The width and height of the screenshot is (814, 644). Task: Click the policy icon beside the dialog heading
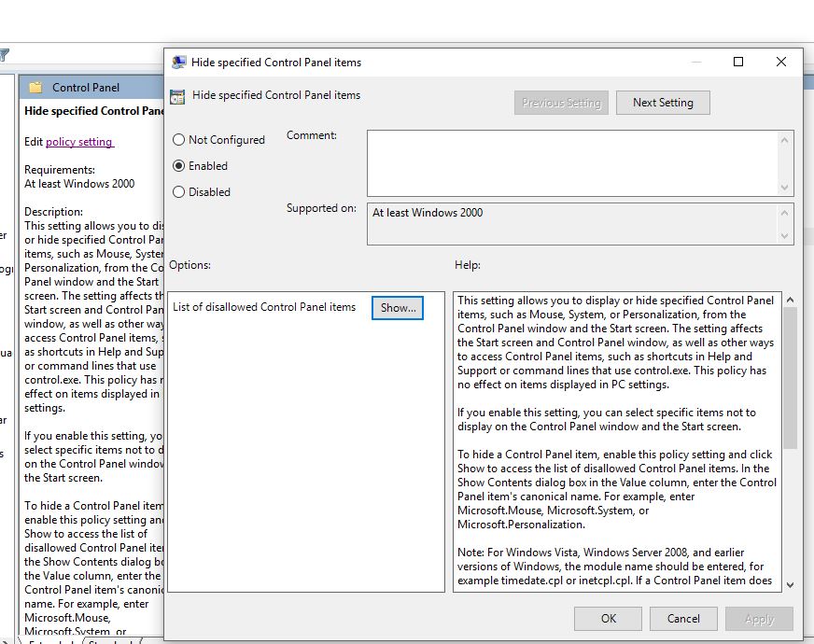click(x=177, y=95)
